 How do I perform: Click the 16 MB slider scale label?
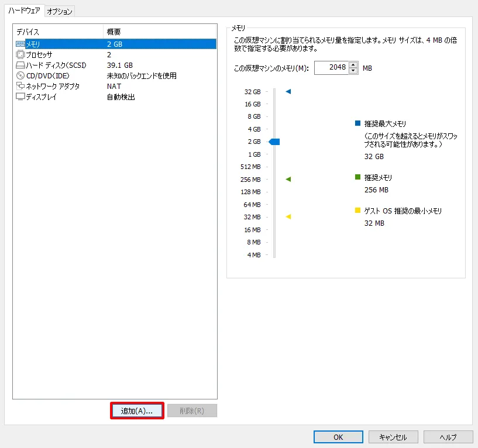pos(252,230)
